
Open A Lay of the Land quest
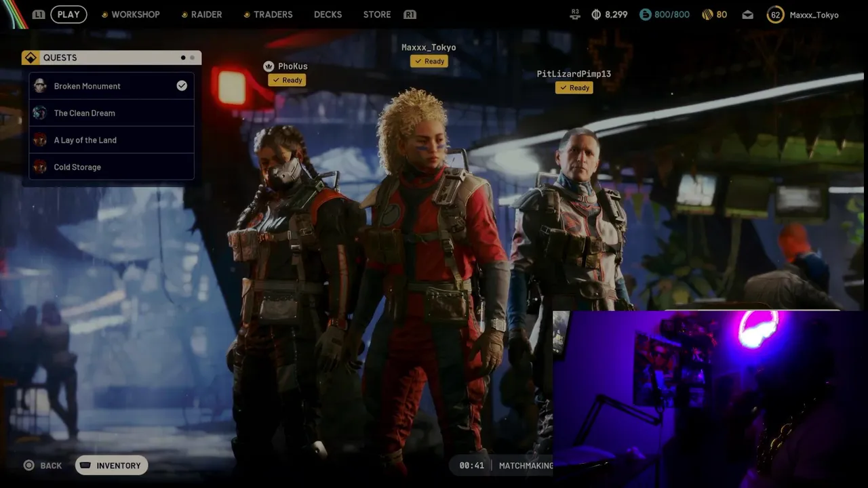(111, 140)
